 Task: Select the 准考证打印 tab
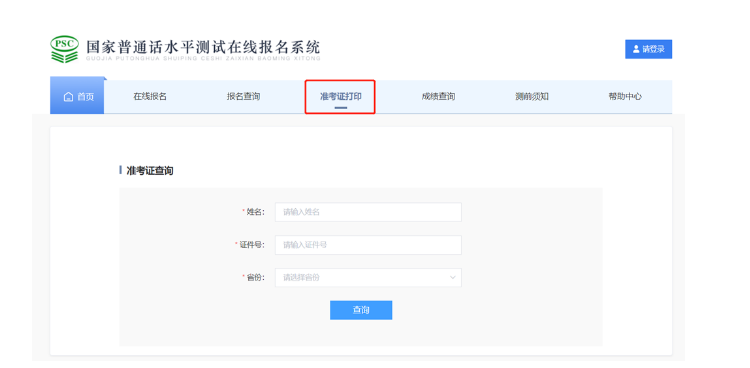pyautogui.click(x=340, y=97)
